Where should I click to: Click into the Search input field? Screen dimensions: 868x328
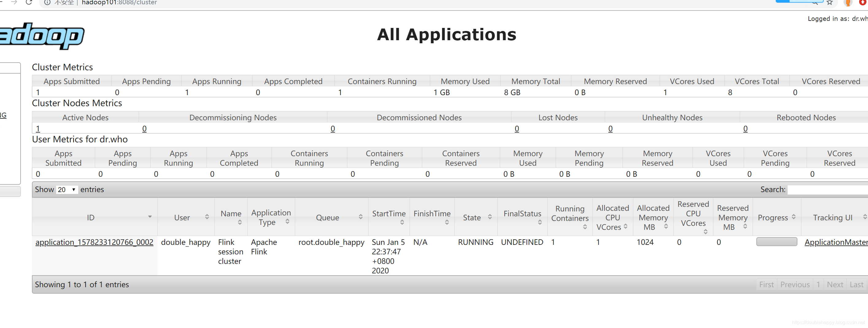(x=827, y=189)
